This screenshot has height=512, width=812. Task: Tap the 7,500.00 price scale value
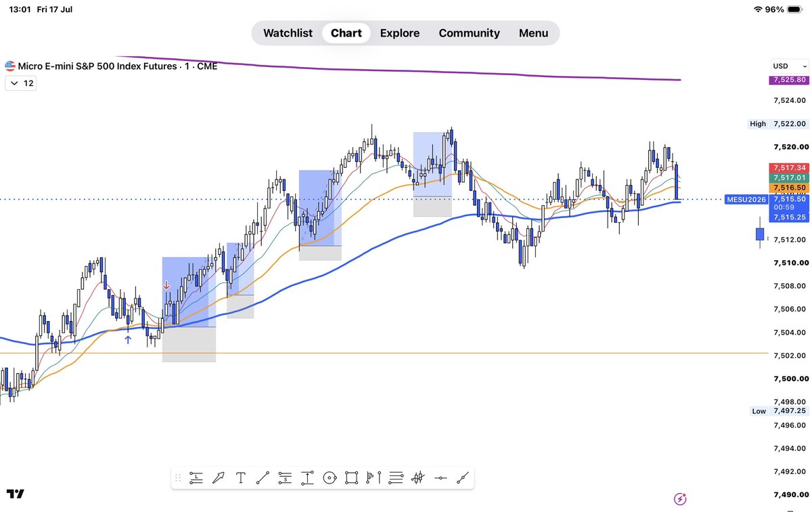coord(790,379)
